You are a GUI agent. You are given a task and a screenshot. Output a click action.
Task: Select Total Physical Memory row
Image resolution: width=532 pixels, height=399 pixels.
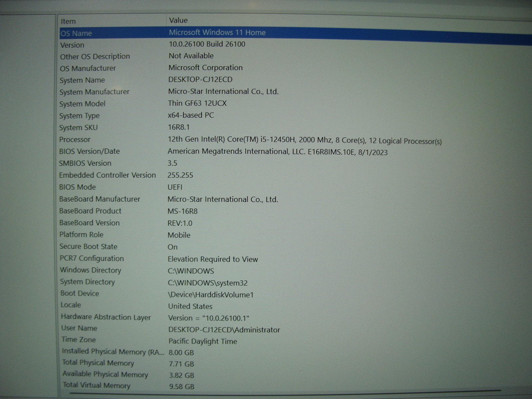pyautogui.click(x=98, y=363)
